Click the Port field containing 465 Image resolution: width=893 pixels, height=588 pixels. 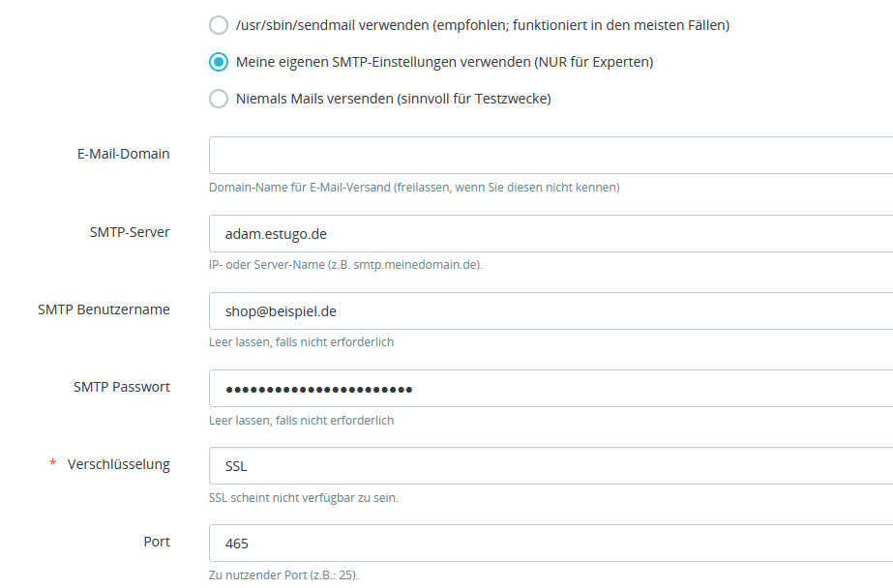(x=550, y=543)
